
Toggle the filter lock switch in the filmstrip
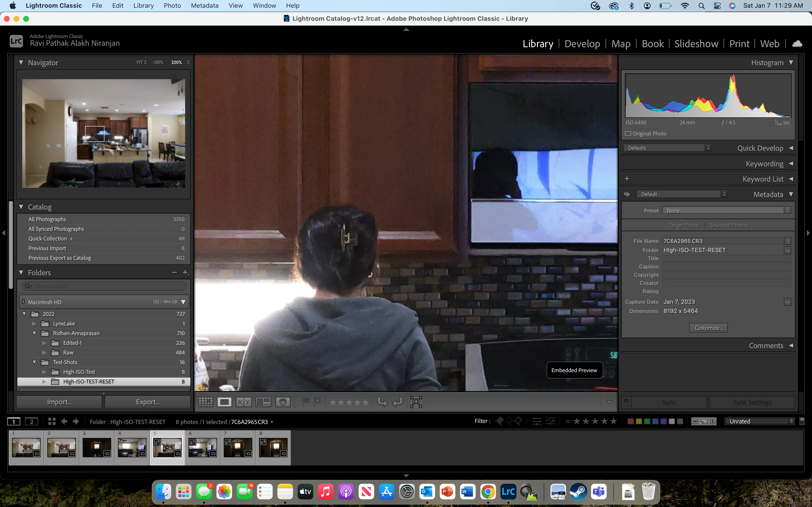(x=802, y=421)
